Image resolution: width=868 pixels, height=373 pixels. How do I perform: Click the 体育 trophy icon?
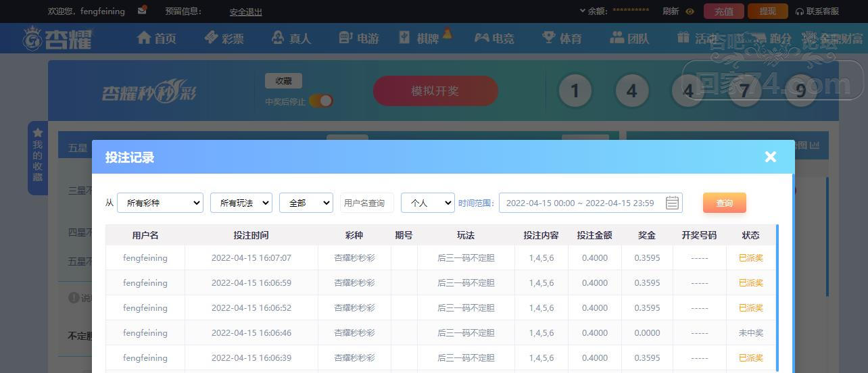click(x=549, y=38)
